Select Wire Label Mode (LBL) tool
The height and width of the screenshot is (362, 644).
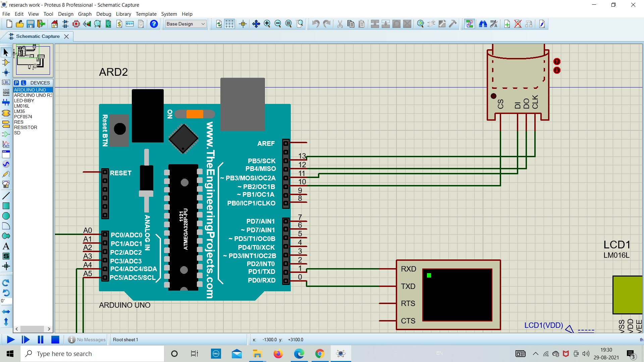[x=6, y=82]
